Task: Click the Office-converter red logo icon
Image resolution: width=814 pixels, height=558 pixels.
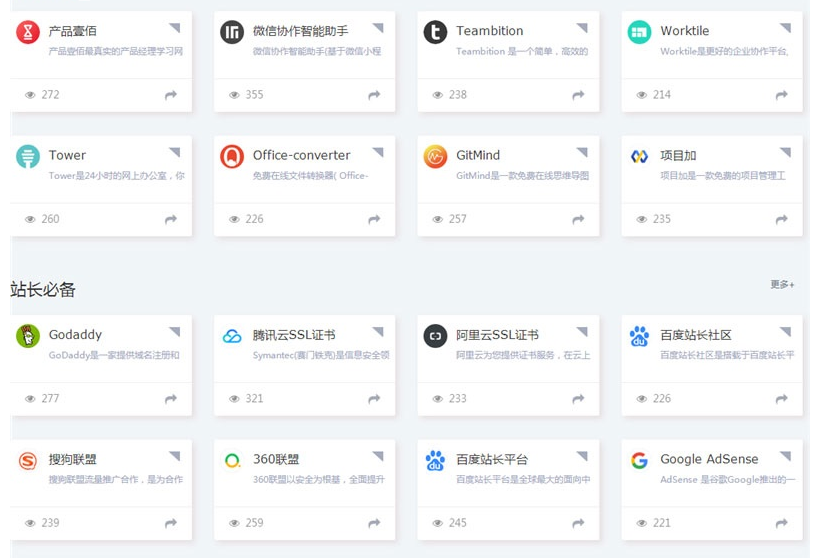Action: [x=232, y=156]
